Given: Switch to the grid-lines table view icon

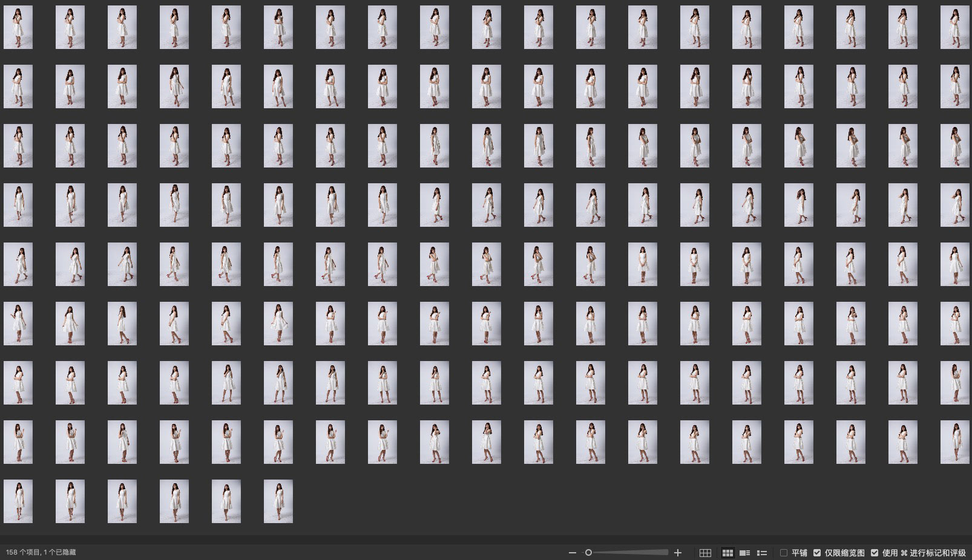Looking at the screenshot, I should (x=705, y=553).
